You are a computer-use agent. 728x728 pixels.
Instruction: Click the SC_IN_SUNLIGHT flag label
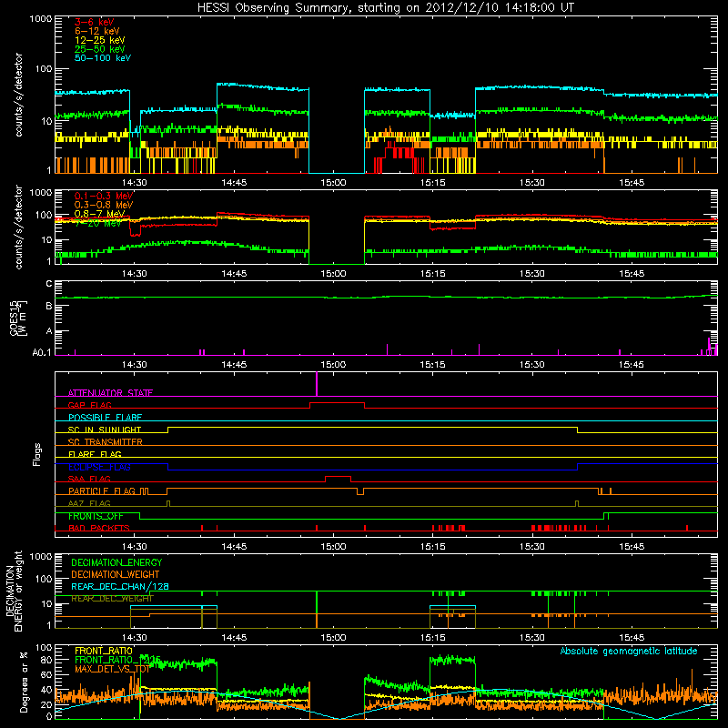tap(105, 430)
